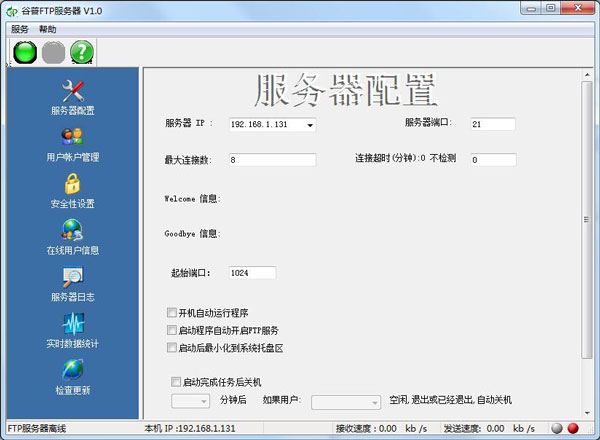This screenshot has height=440, width=600.
Task: Click the FTP服务器离线 status text
Action: [37, 428]
